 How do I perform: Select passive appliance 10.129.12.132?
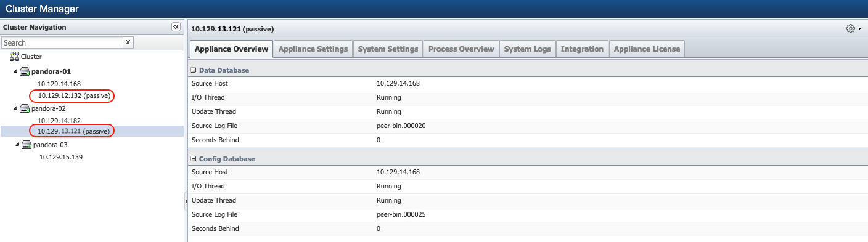[74, 96]
